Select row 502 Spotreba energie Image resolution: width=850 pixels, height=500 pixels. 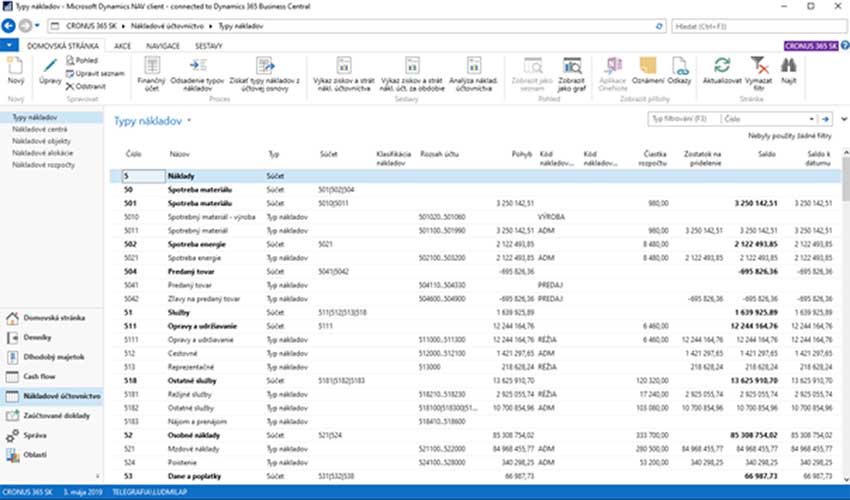coord(476,244)
